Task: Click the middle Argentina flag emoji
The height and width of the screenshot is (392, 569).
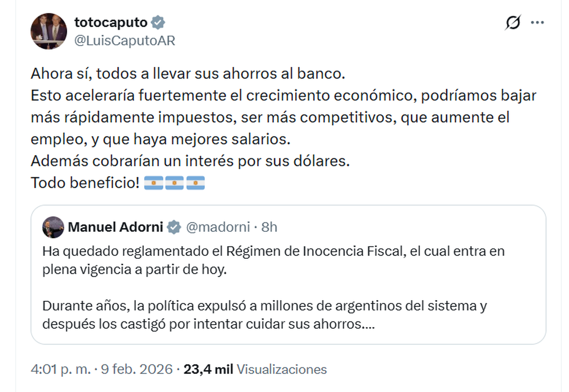Action: click(x=174, y=182)
